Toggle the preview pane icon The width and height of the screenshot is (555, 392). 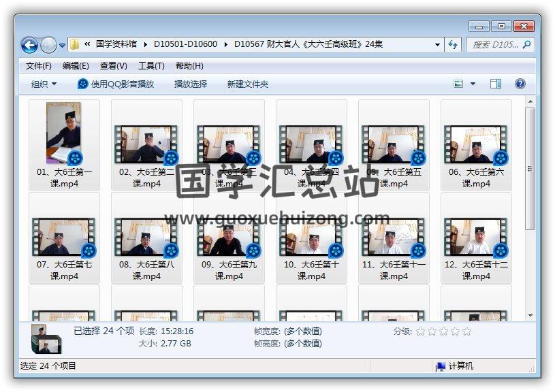496,84
